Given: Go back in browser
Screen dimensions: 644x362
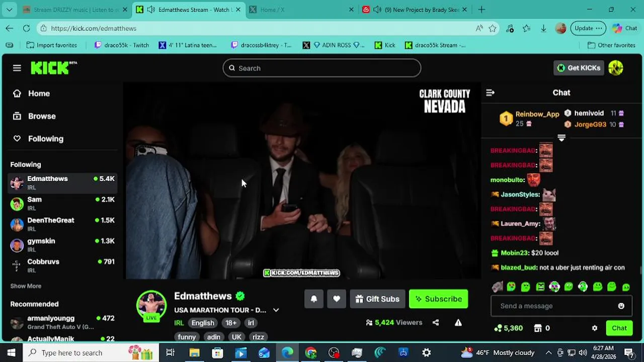Looking at the screenshot, I should tap(10, 28).
